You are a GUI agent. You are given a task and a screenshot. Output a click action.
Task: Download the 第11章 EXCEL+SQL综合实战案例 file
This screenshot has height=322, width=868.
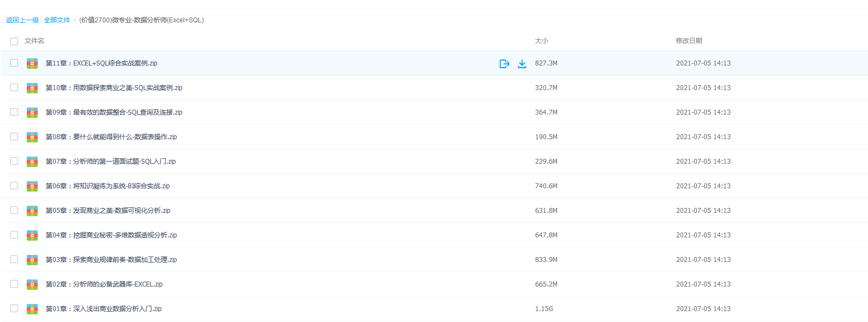pos(522,64)
